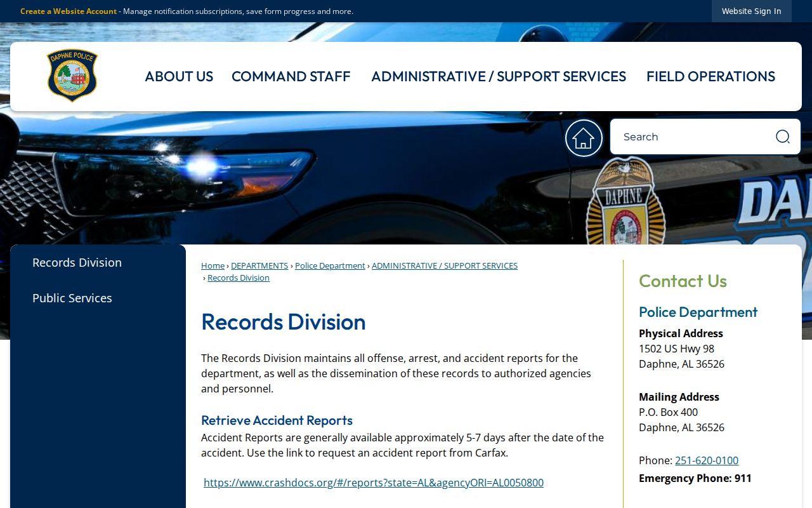
Task: Call phone number 251-620-0100 link
Action: (707, 460)
